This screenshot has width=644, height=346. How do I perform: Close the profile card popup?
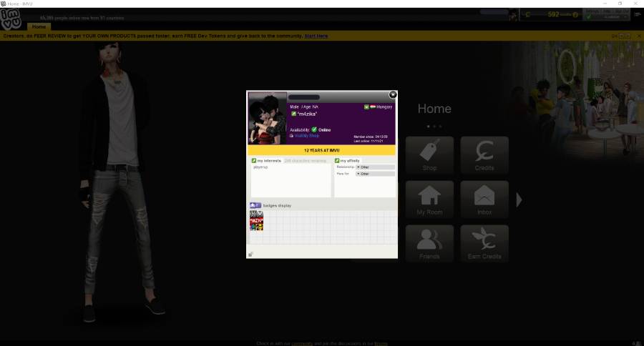[x=393, y=94]
